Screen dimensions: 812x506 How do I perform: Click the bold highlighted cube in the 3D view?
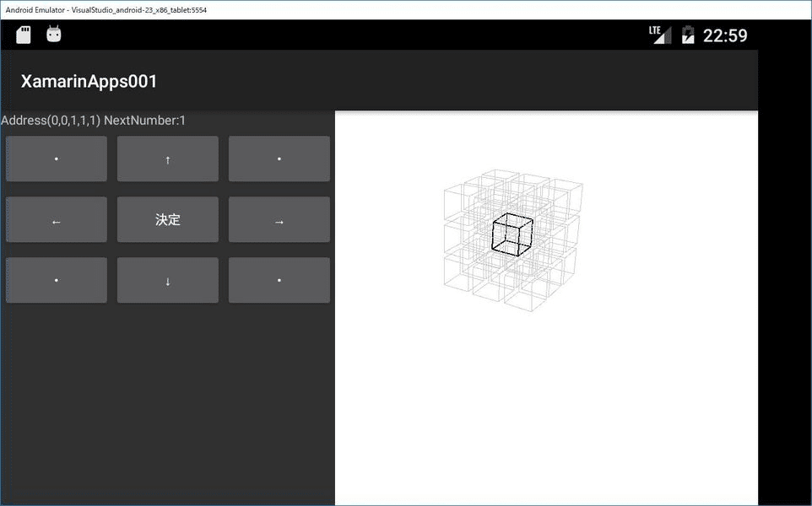pos(512,234)
